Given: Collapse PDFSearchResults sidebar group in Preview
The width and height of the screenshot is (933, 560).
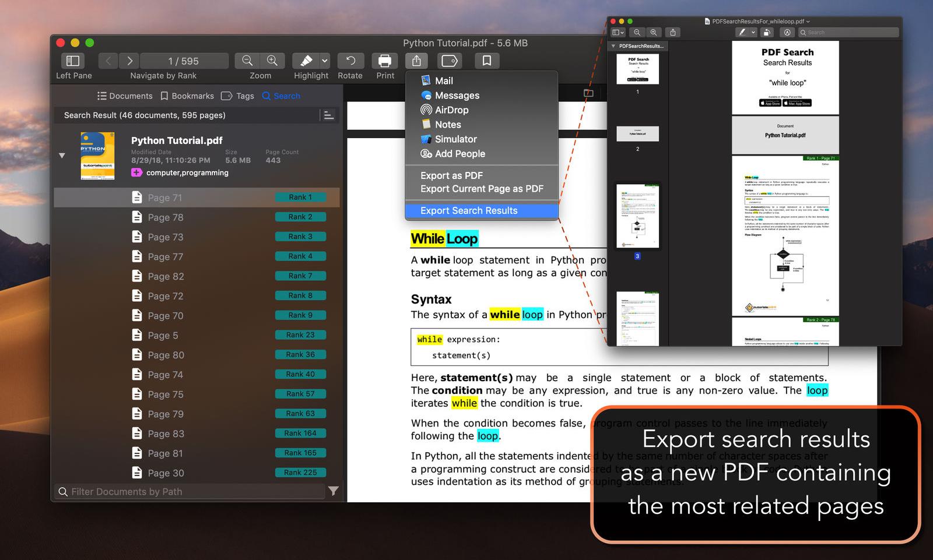Looking at the screenshot, I should [x=613, y=46].
